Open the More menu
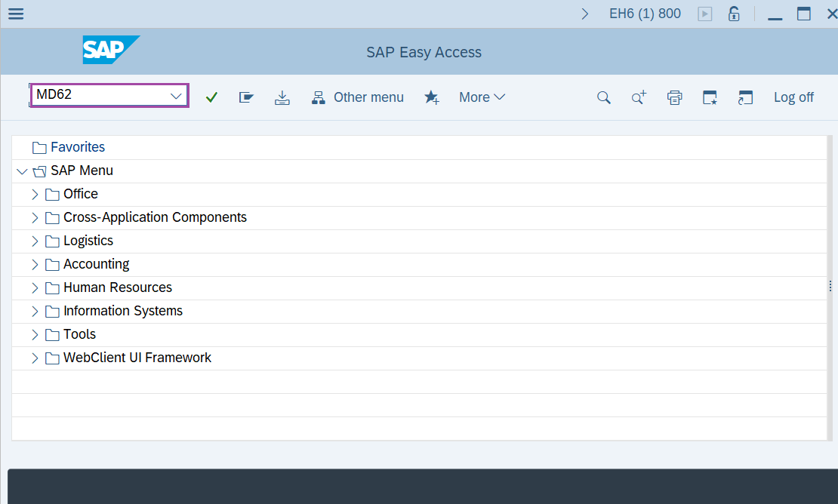The image size is (838, 504). [482, 97]
